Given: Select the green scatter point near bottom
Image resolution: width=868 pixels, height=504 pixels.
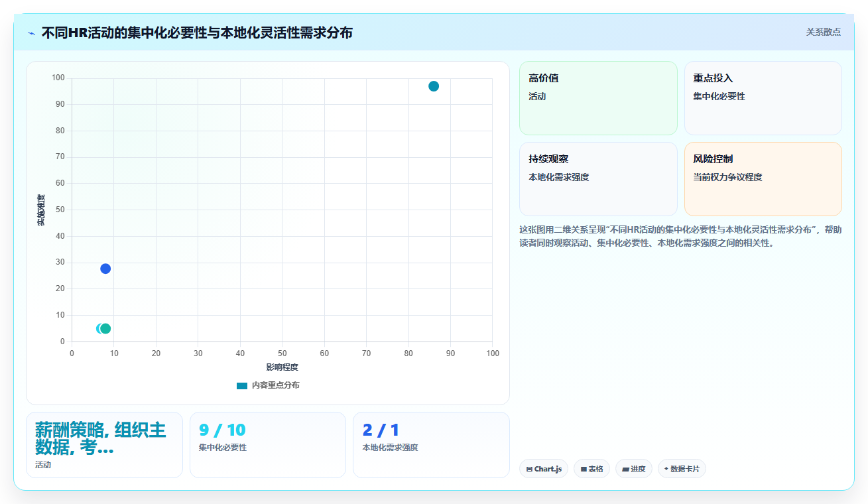Looking at the screenshot, I should (x=105, y=328).
